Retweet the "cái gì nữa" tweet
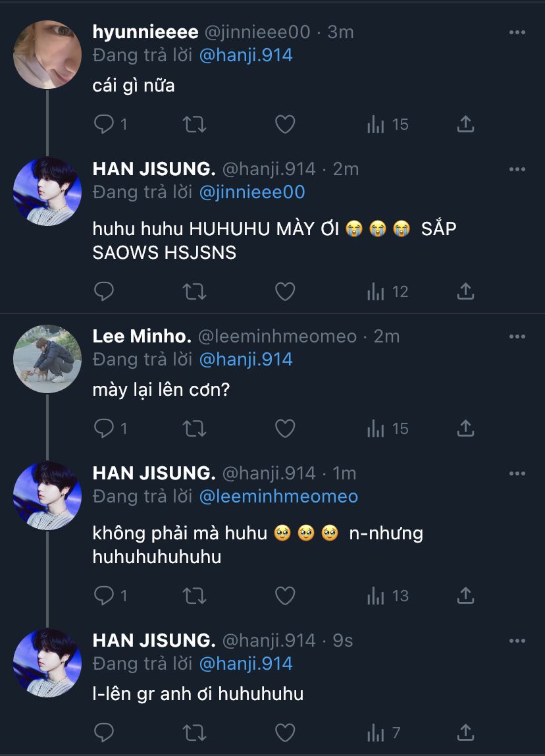Image resolution: width=545 pixels, height=756 pixels. (194, 124)
